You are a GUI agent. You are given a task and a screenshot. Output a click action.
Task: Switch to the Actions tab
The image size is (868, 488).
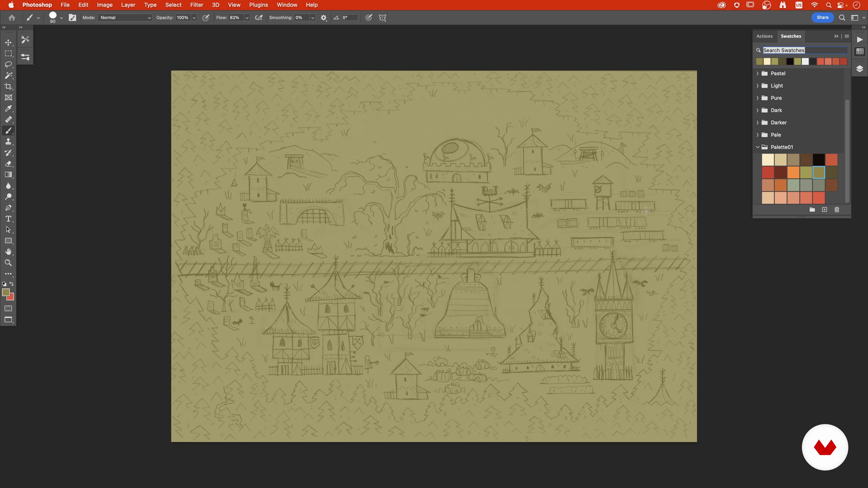764,36
